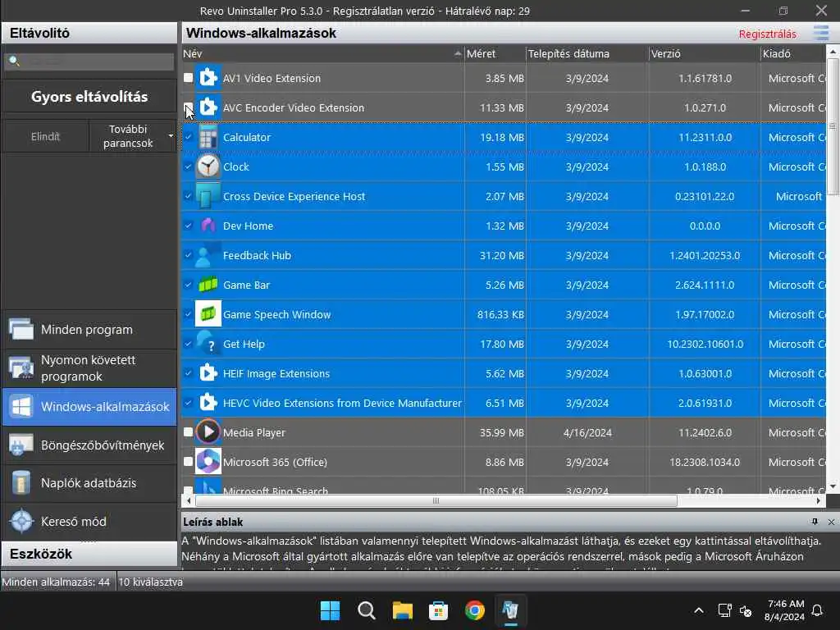Click the Microsoft 365 (Office) icon
840x630 pixels.
click(x=208, y=462)
